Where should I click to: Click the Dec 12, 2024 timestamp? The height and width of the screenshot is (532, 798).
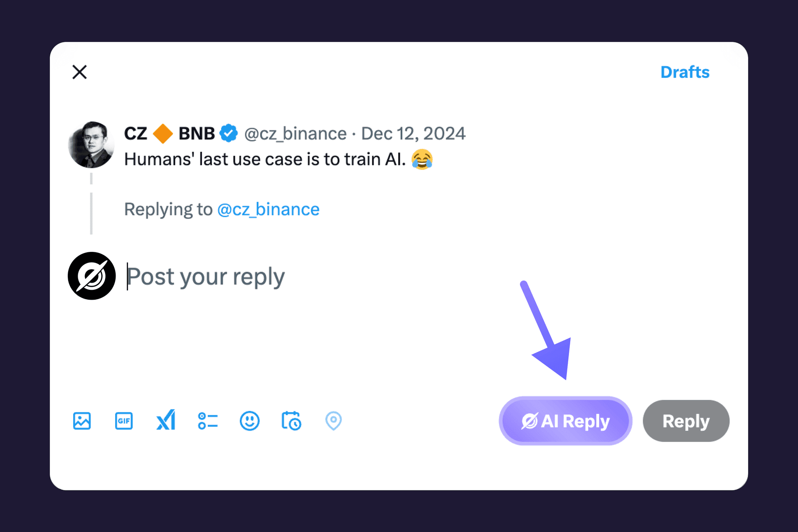(x=413, y=133)
